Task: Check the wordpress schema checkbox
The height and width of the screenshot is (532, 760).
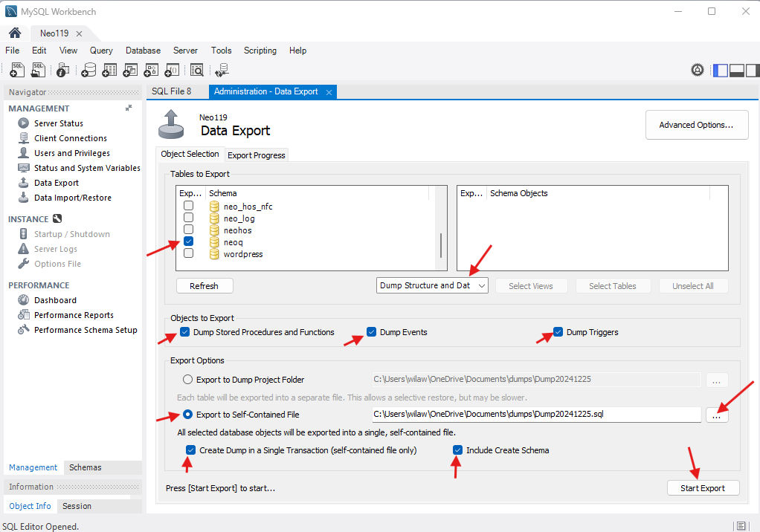Action: (189, 254)
